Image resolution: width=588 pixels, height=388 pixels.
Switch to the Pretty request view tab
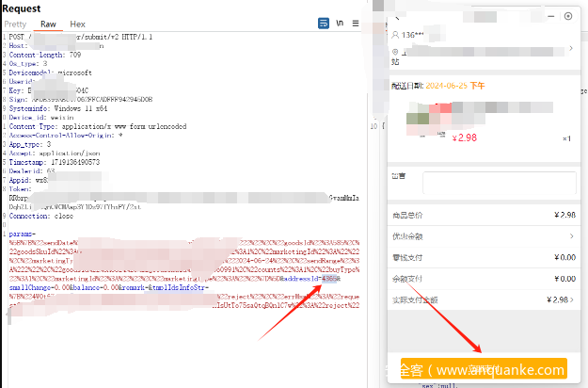(x=15, y=24)
